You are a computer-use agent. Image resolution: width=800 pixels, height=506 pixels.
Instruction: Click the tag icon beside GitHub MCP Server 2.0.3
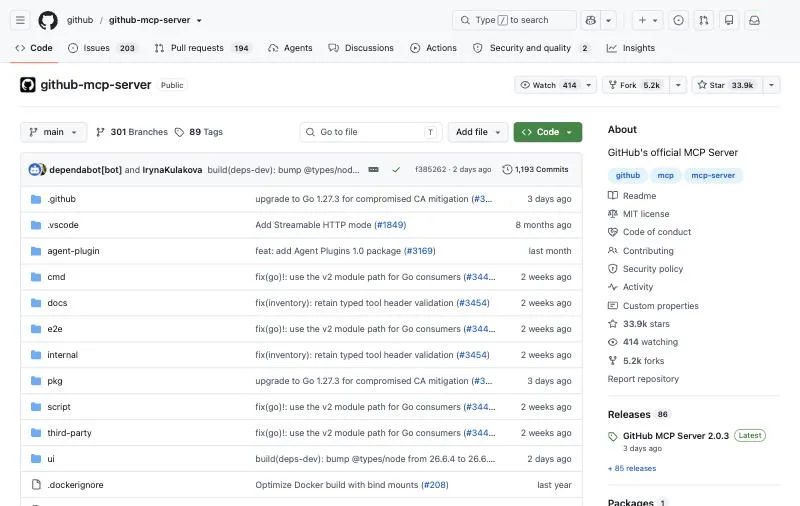click(x=613, y=436)
